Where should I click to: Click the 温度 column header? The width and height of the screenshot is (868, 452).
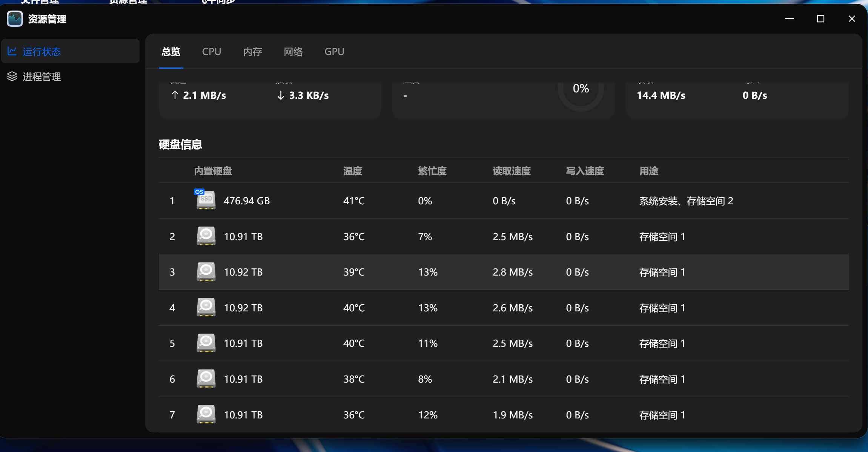(353, 171)
